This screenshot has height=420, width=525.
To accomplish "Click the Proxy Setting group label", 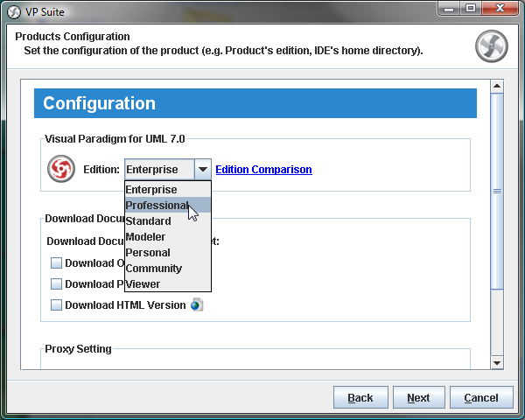I will (x=78, y=349).
